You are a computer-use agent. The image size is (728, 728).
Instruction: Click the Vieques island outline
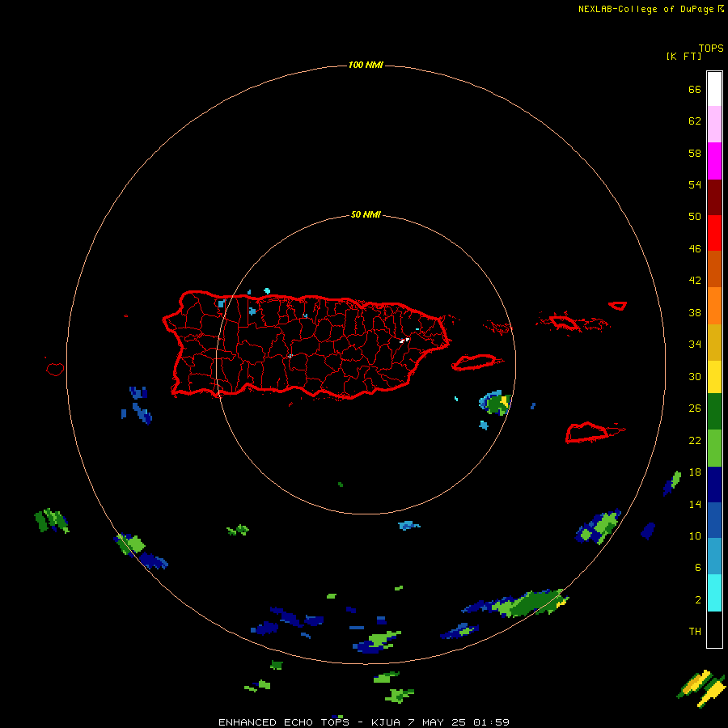coord(477,362)
